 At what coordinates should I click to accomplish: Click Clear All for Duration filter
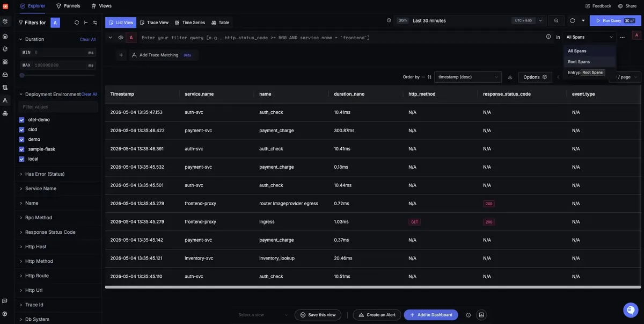click(x=88, y=39)
